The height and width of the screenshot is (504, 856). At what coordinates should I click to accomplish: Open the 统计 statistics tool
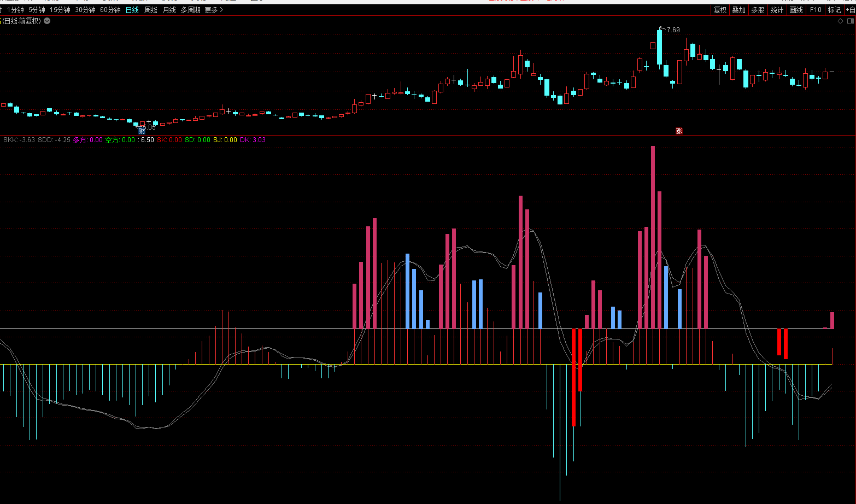point(777,10)
